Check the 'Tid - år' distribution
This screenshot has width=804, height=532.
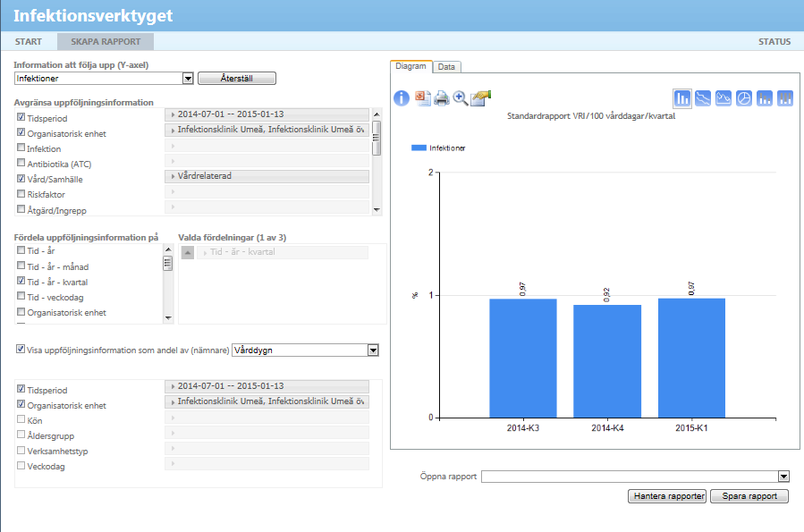21,250
